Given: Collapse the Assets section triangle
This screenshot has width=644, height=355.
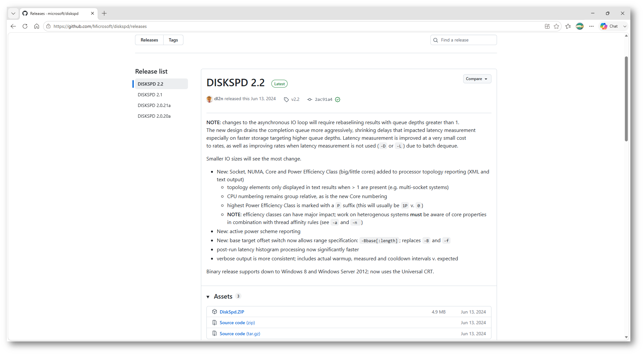Looking at the screenshot, I should (x=208, y=297).
